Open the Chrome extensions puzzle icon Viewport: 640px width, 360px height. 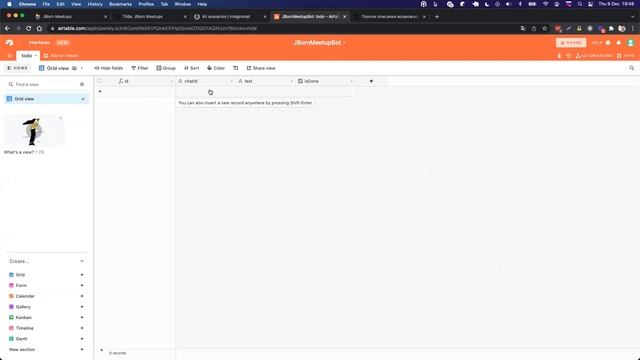[611, 29]
